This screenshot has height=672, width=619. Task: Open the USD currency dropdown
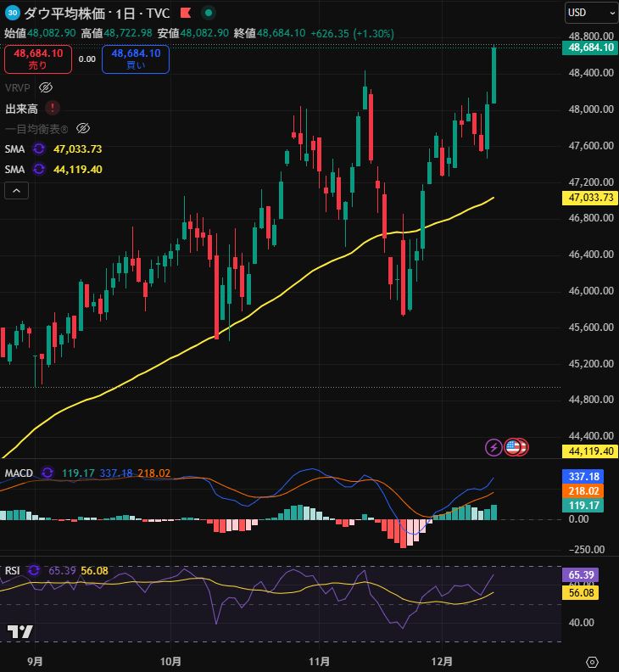[591, 13]
